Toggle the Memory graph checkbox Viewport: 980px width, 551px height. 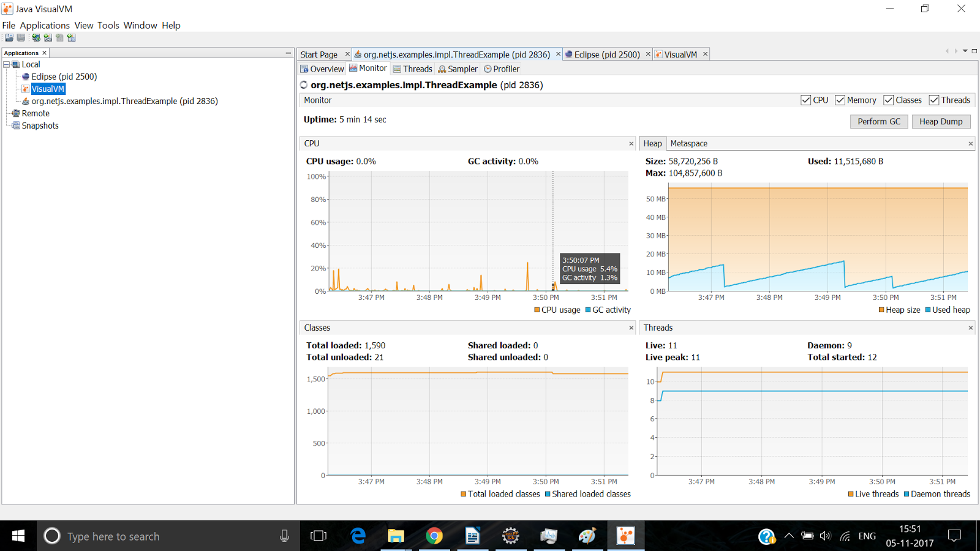pos(840,100)
